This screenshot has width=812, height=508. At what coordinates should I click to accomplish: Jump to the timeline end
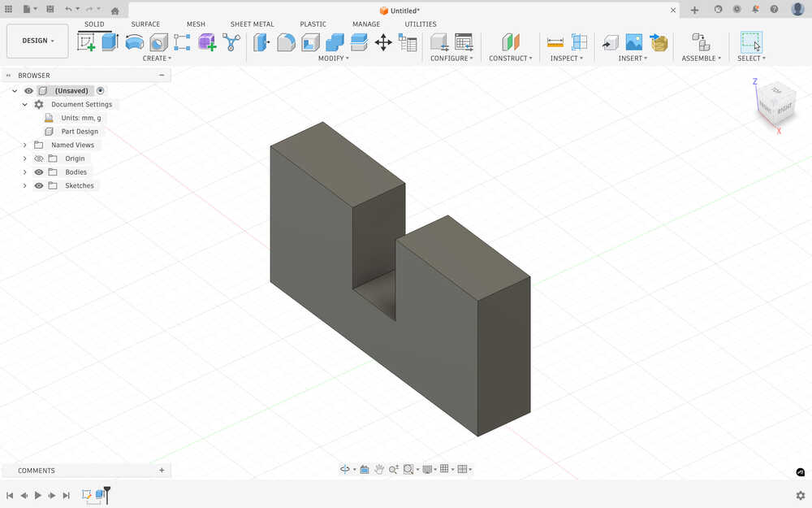[x=66, y=496]
